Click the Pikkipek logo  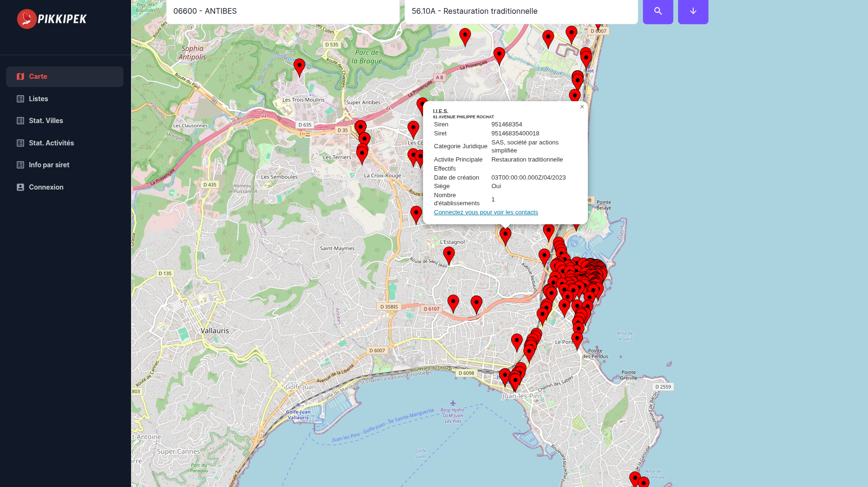(x=52, y=19)
